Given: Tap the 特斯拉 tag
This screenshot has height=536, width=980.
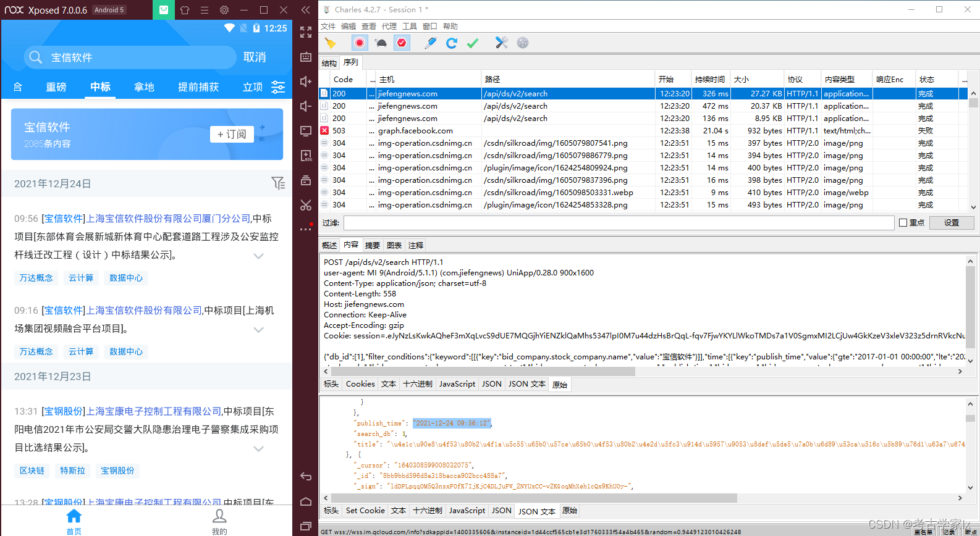Looking at the screenshot, I should 72,471.
